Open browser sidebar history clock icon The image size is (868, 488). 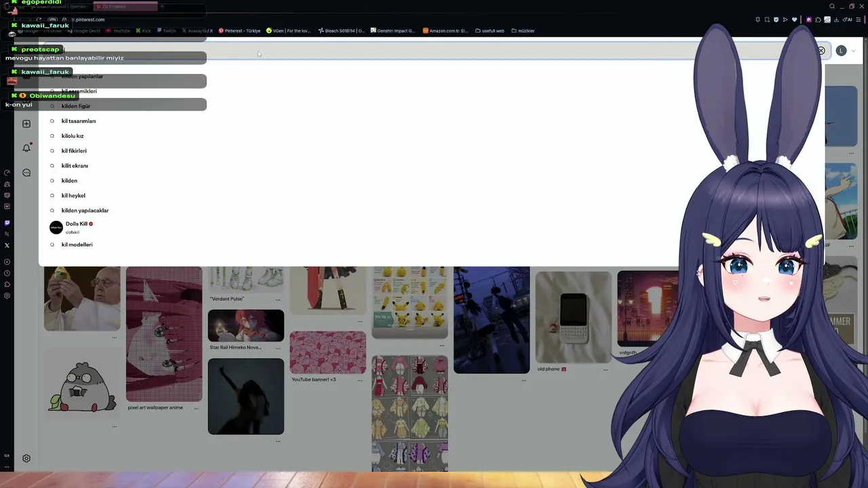pos(7,273)
